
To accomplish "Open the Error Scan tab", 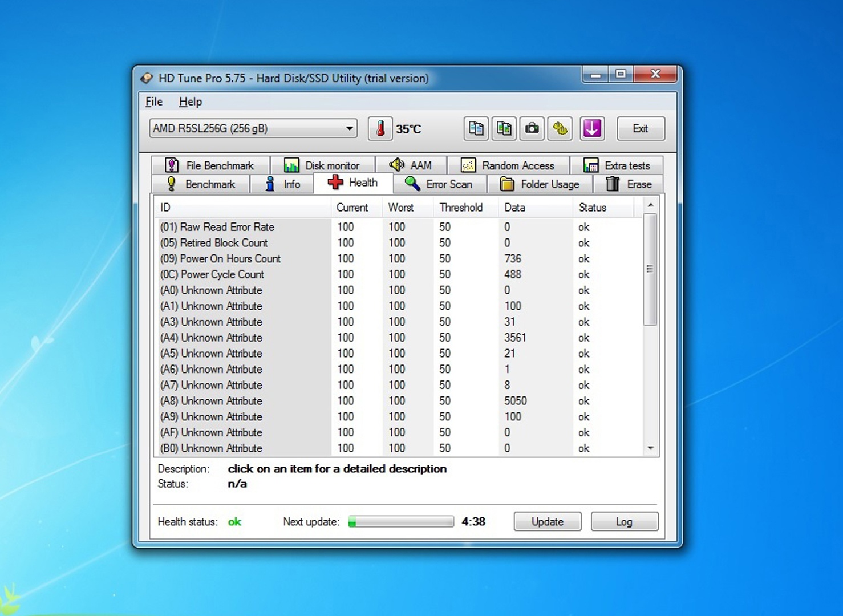I will 440,184.
